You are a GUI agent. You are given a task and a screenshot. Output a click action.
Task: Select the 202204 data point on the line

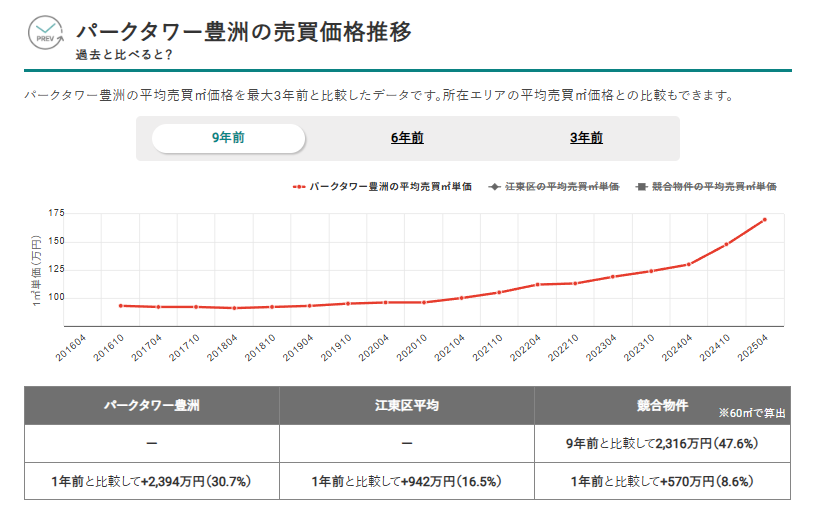point(537,285)
